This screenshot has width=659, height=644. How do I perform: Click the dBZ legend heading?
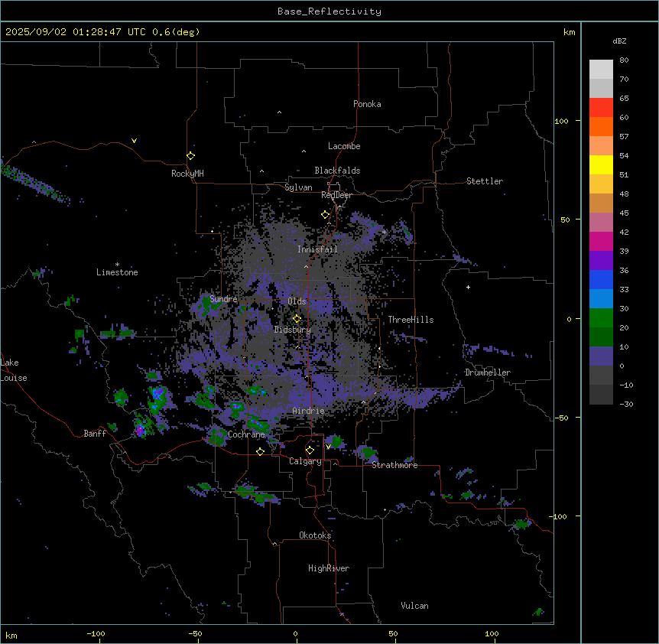619,41
